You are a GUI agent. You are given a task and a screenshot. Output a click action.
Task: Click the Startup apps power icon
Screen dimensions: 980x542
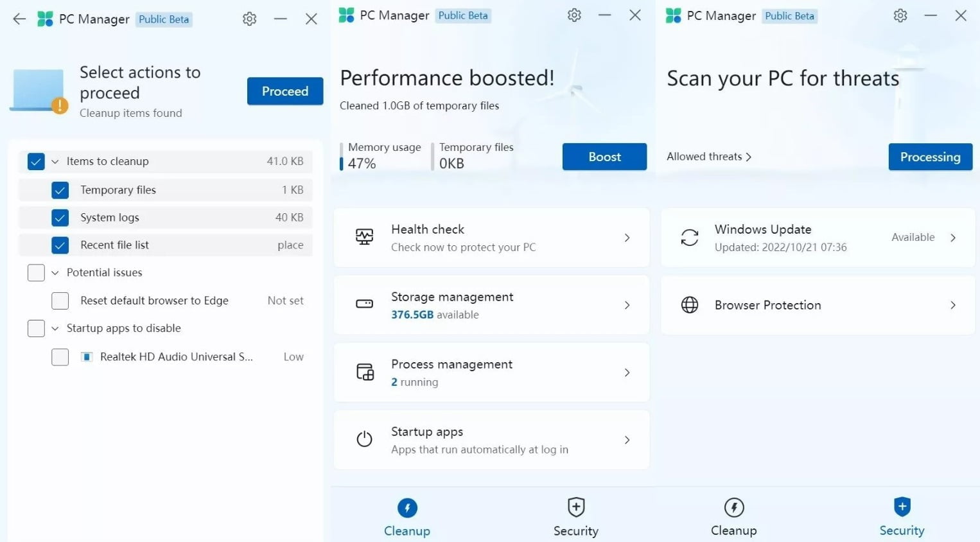click(364, 439)
